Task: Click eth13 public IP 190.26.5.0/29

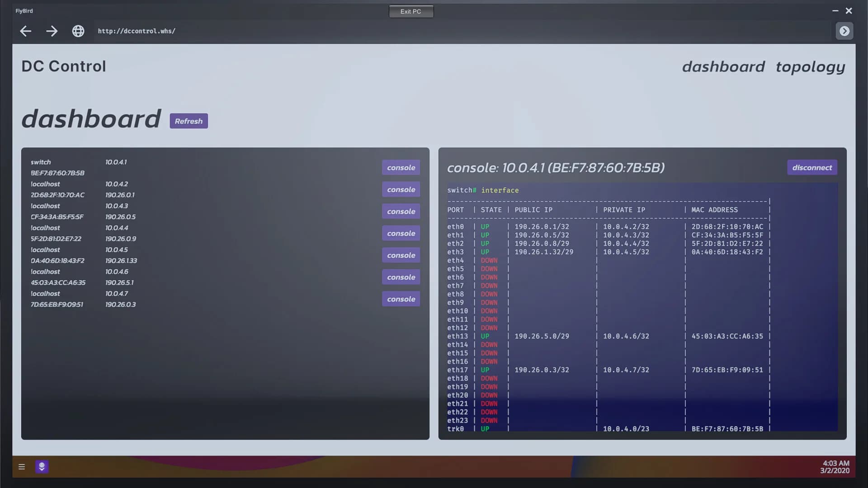Action: [x=542, y=336]
